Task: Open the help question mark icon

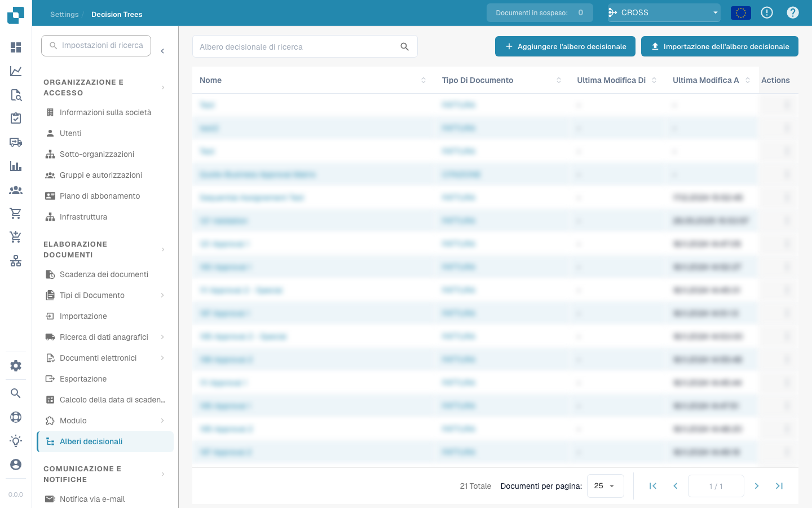Action: coord(793,12)
